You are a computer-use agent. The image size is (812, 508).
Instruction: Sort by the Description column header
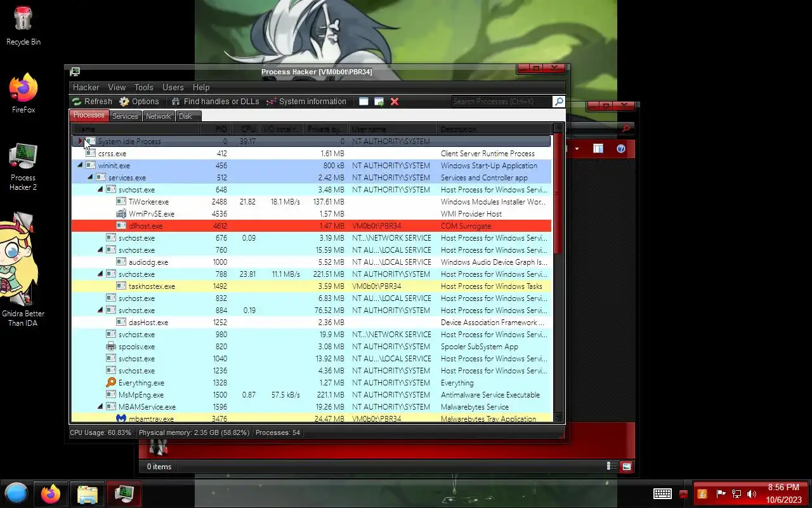[x=494, y=129]
